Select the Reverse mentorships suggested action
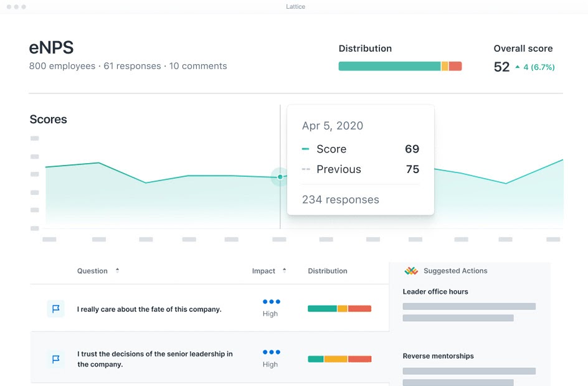Screen dimensions: 588x386 pyautogui.click(x=439, y=355)
